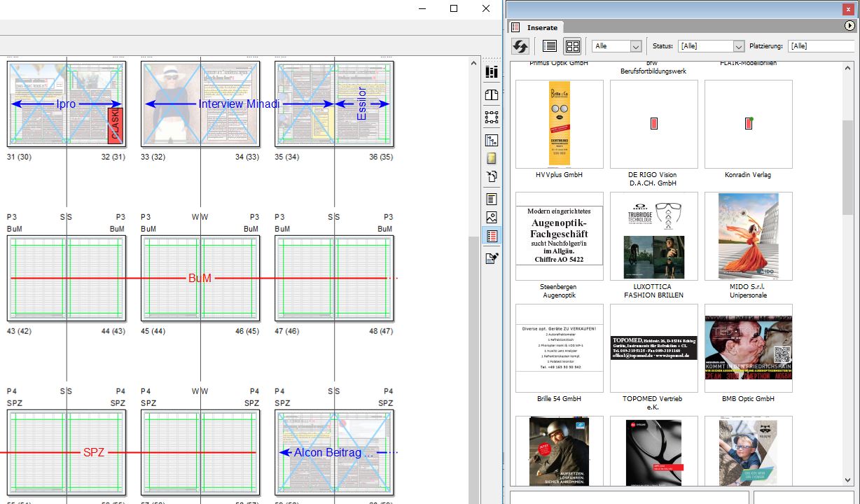This screenshot has width=860, height=504.
Task: Select the MIDO S.r.l. ad thumbnail
Action: (x=748, y=236)
